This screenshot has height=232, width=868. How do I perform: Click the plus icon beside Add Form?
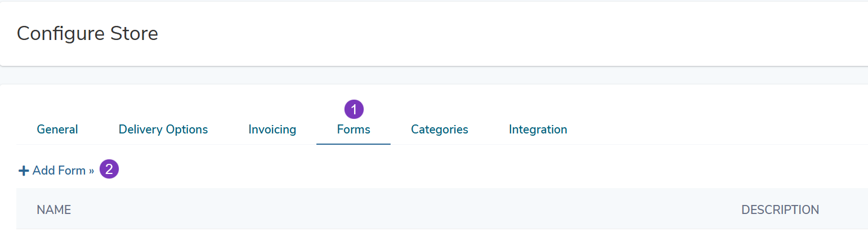coord(24,171)
